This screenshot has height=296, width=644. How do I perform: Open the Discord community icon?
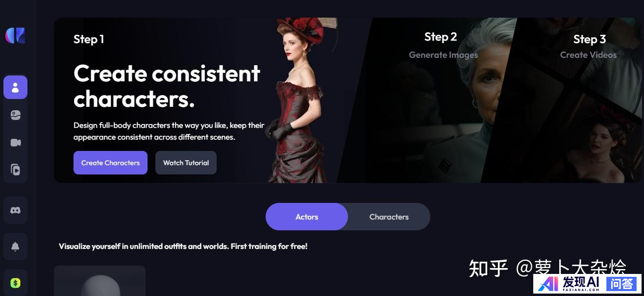pyautogui.click(x=15, y=210)
